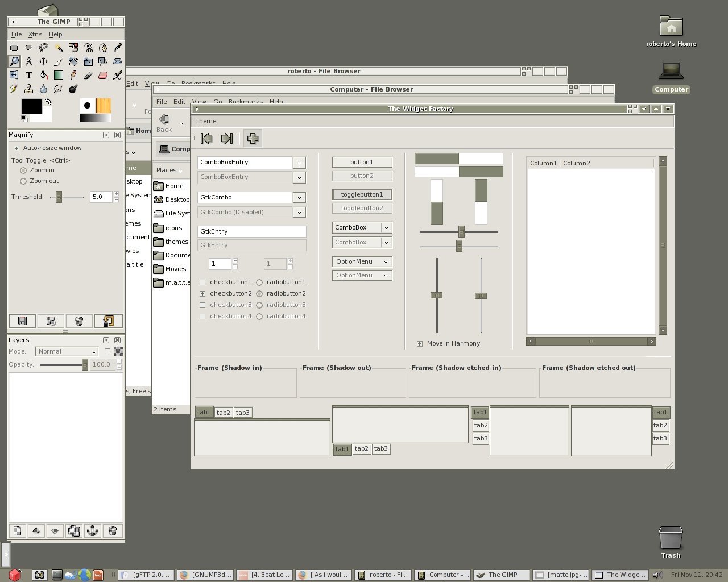Open the Help menu in The GIMP
Viewport: 728px width, 582px height.
pyautogui.click(x=55, y=34)
